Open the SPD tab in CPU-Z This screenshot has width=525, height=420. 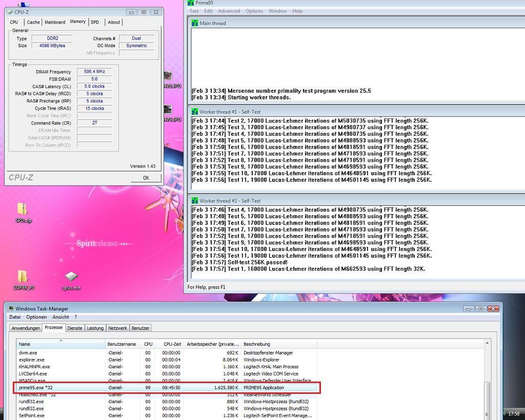coord(95,22)
